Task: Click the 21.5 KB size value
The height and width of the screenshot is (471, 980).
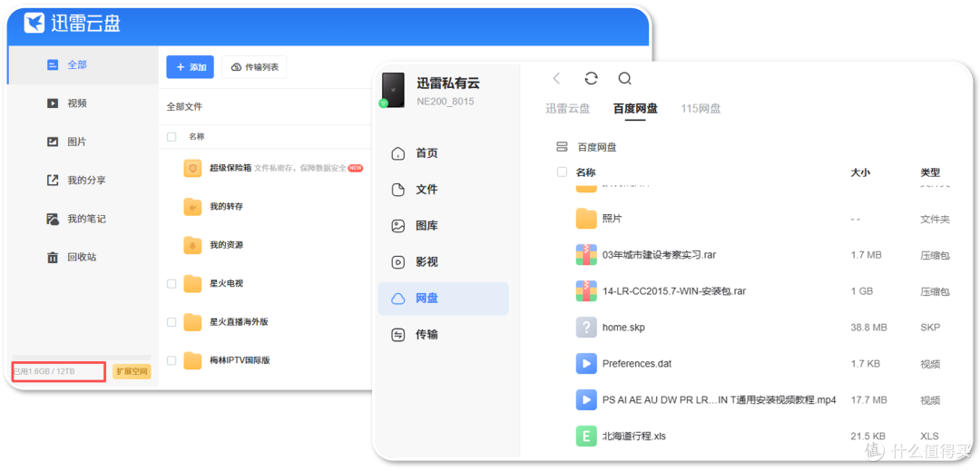Action: coord(868,436)
